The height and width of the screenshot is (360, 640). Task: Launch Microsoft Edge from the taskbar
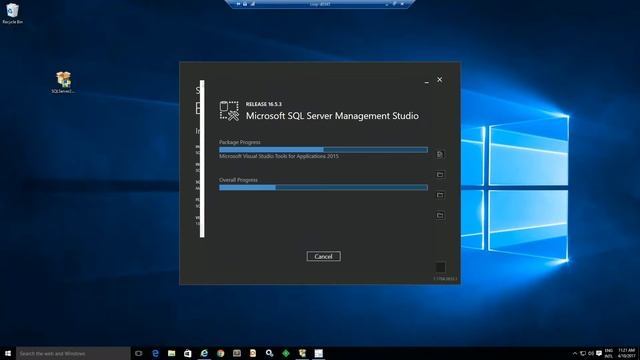(155, 353)
